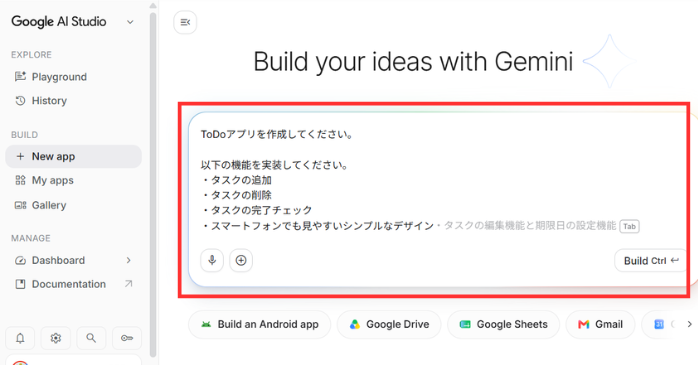Open notifications via the bell icon
This screenshot has height=365, width=698.
[x=20, y=338]
